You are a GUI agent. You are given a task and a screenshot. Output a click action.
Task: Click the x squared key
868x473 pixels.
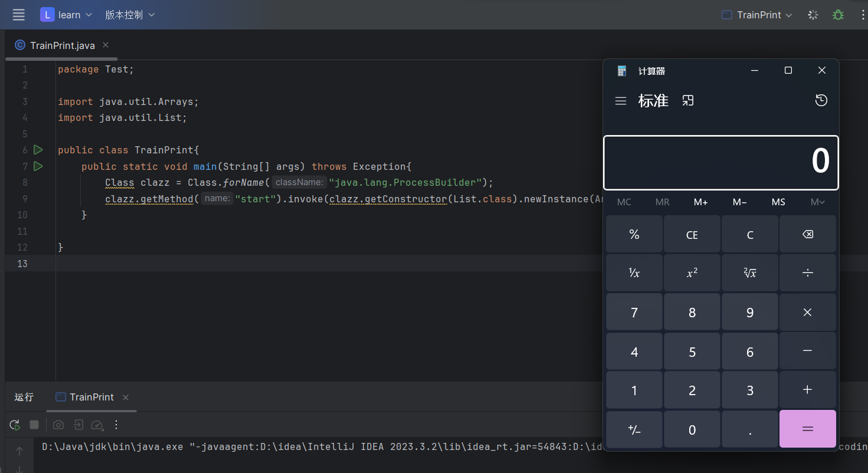(692, 273)
